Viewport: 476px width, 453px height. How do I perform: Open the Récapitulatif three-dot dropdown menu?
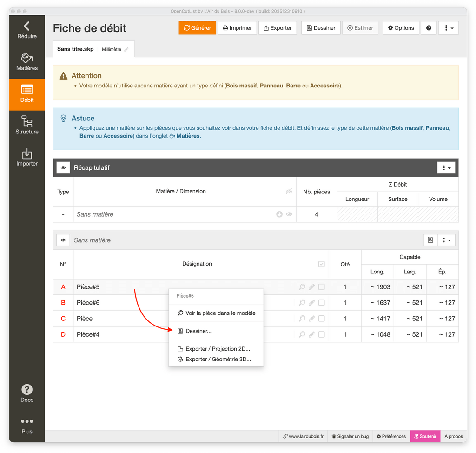pyautogui.click(x=446, y=167)
